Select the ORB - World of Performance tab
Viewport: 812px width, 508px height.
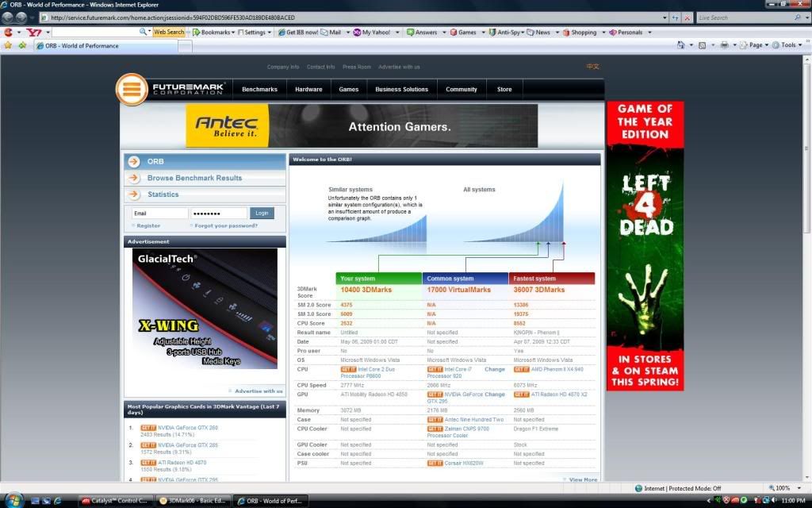[x=106, y=45]
